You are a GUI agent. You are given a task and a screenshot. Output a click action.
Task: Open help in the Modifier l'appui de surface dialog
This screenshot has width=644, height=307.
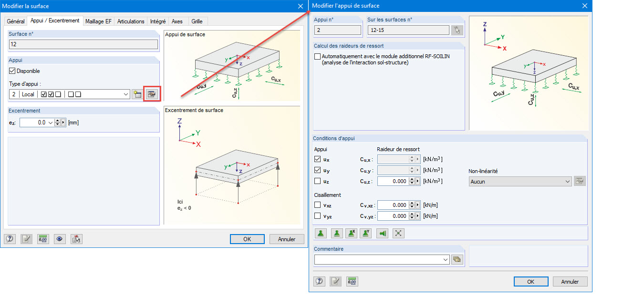pyautogui.click(x=320, y=281)
